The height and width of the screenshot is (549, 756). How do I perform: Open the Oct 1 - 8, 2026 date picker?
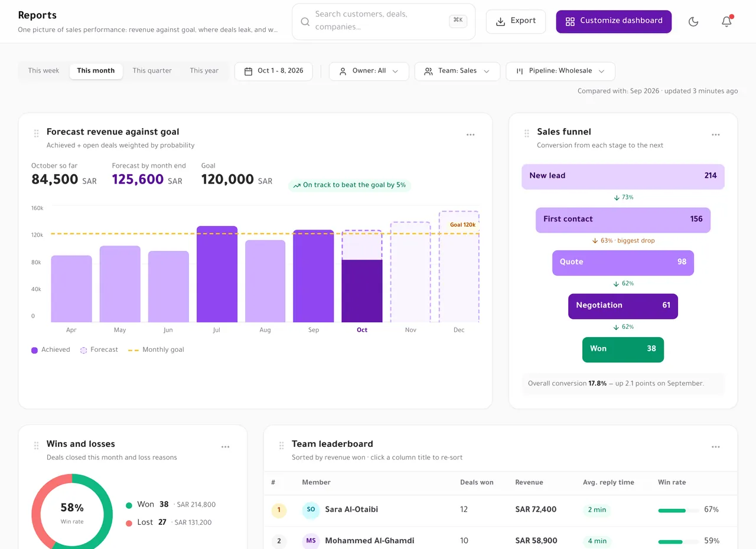(x=273, y=71)
